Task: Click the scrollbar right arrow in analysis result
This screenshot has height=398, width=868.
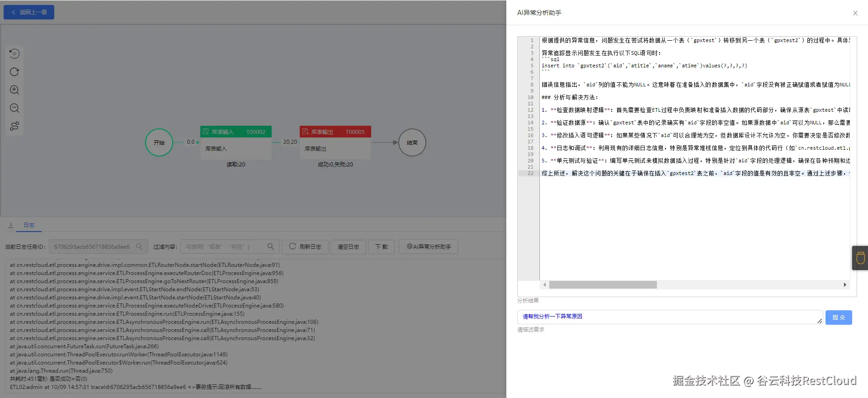Action: point(845,284)
